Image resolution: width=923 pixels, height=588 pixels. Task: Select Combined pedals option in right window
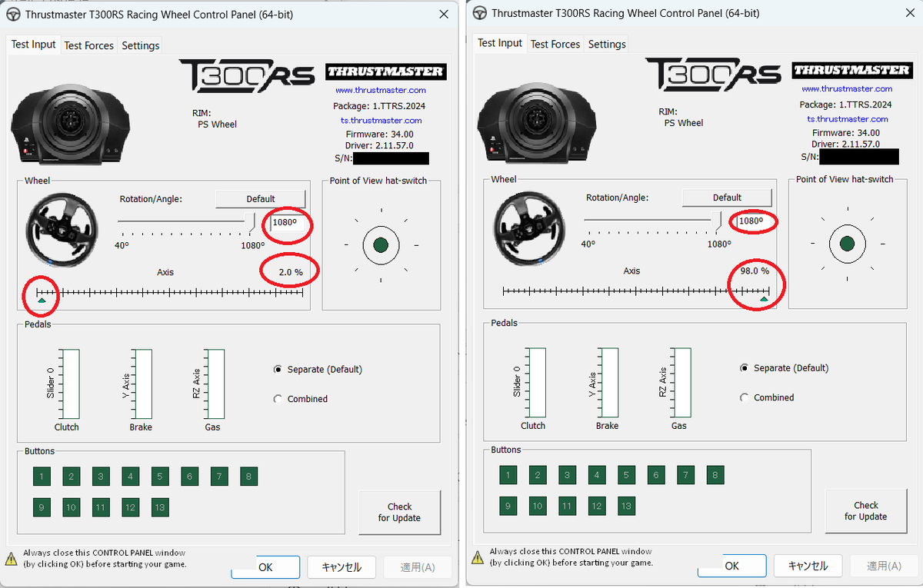coord(768,397)
